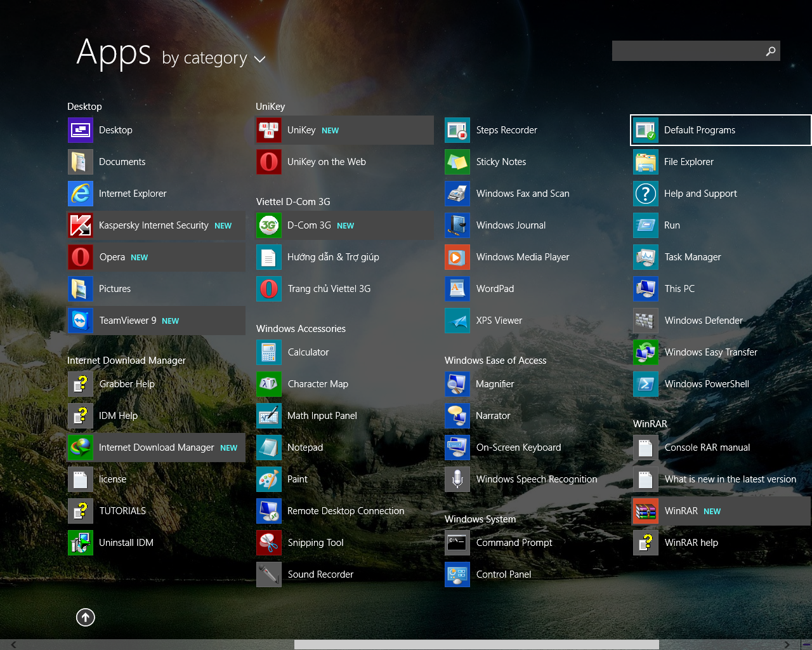812x650 pixels.
Task: Open 'UniKey on the Web' link
Action: 345,162
